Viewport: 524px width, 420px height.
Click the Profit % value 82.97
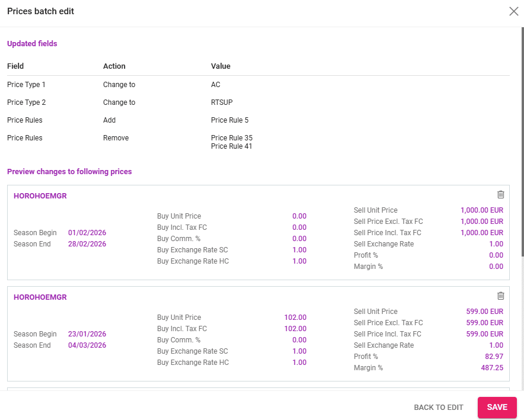point(496,356)
